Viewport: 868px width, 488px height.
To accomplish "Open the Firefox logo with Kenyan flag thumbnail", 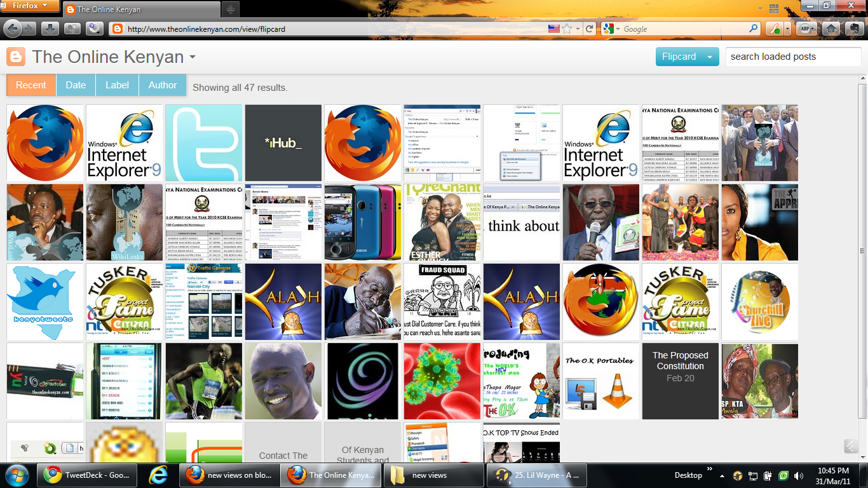I will [x=601, y=302].
